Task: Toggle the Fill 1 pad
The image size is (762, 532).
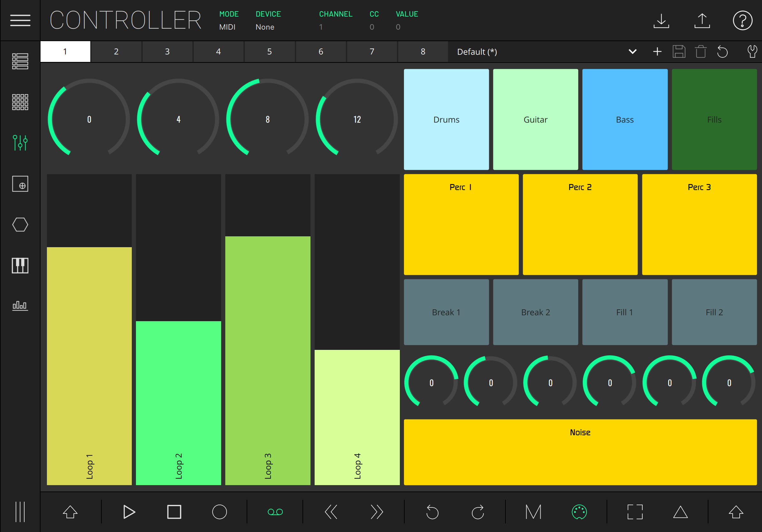Action: pos(624,312)
